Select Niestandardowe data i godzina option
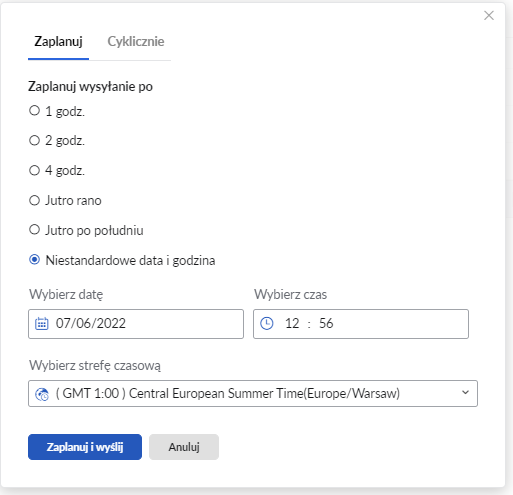 pos(34,260)
